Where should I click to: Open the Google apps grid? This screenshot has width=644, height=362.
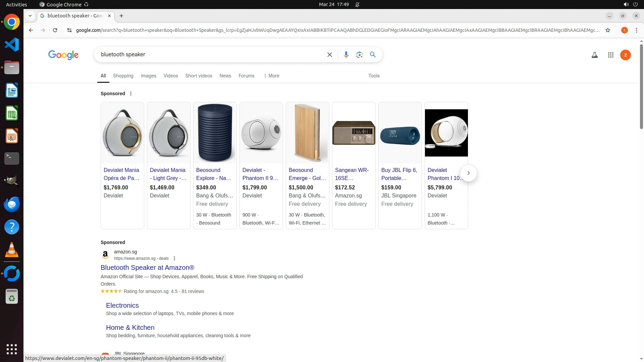tap(610, 55)
